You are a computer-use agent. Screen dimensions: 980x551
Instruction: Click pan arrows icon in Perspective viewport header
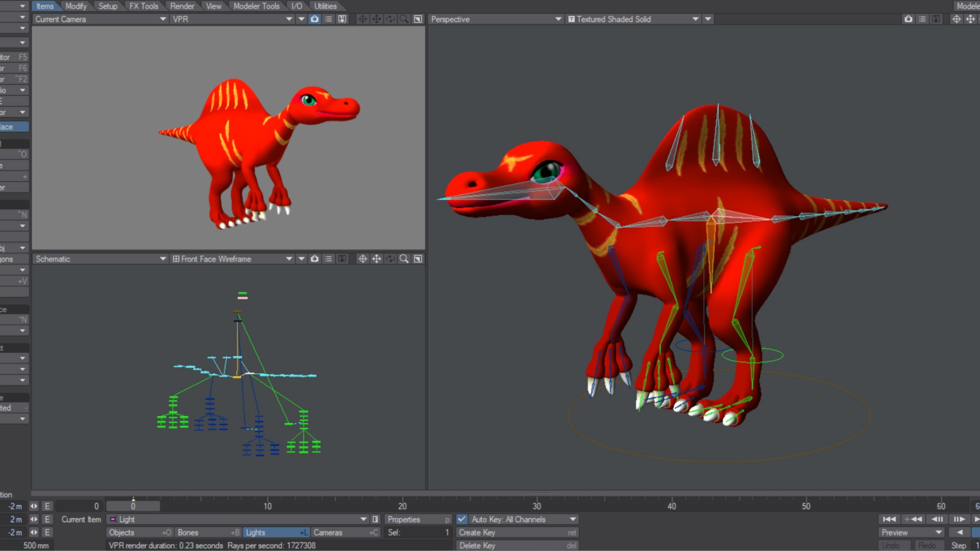[x=970, y=19]
